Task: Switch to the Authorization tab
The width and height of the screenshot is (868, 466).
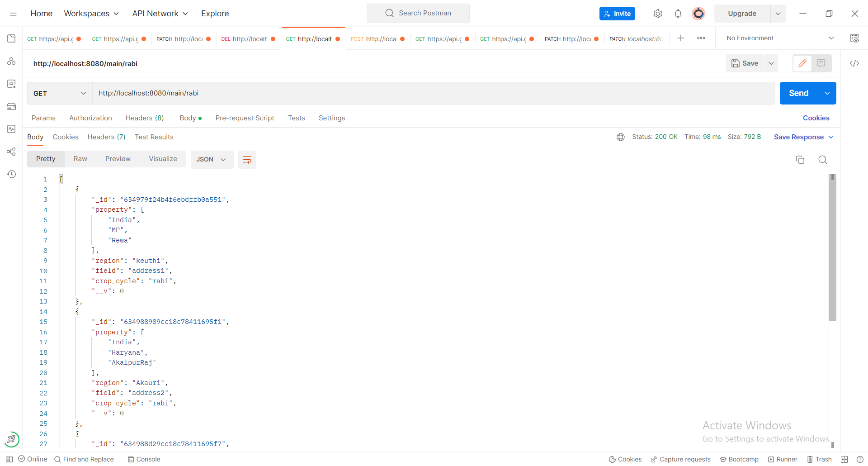Action: point(90,118)
